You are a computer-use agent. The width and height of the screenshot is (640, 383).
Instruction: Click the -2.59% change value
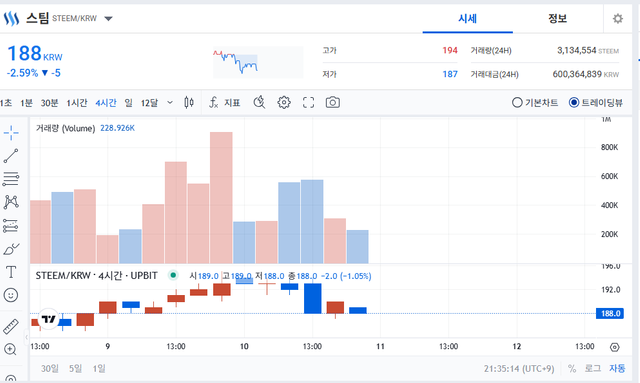22,73
